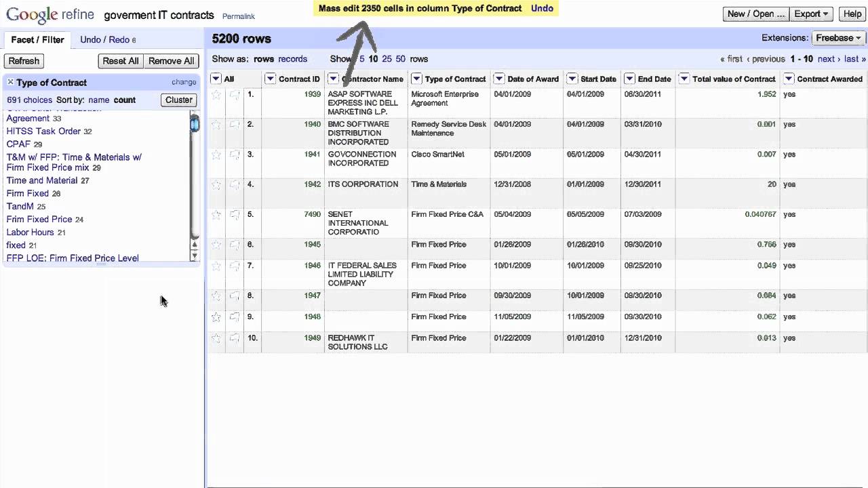Flag row 4 for ITS Corporation
This screenshot has width=868, height=488.
click(235, 185)
